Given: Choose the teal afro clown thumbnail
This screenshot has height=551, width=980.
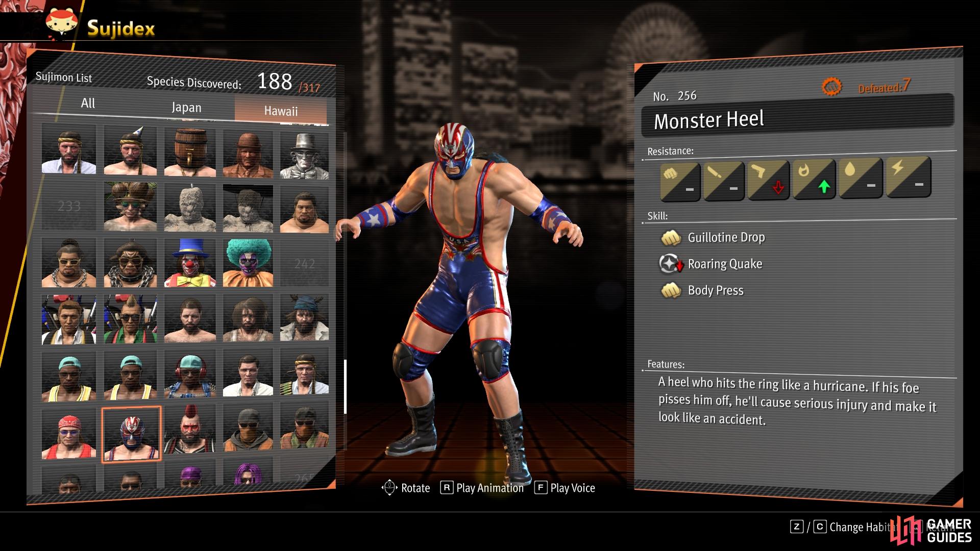Looking at the screenshot, I should pos(248,263).
